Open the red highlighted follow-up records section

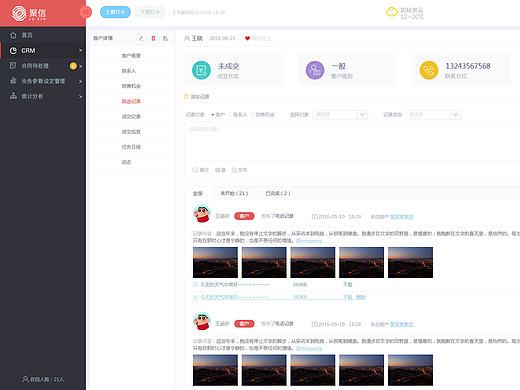click(131, 101)
